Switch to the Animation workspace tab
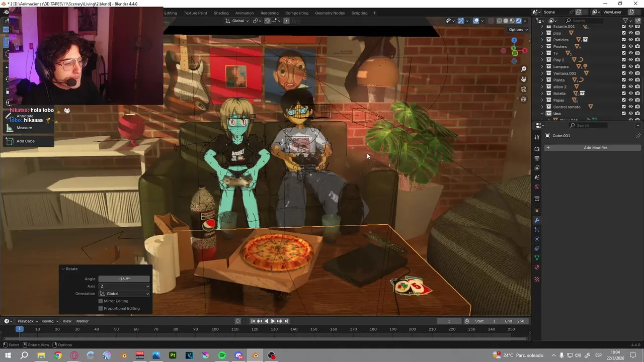Viewport: 644px width, 362px height. click(245, 13)
